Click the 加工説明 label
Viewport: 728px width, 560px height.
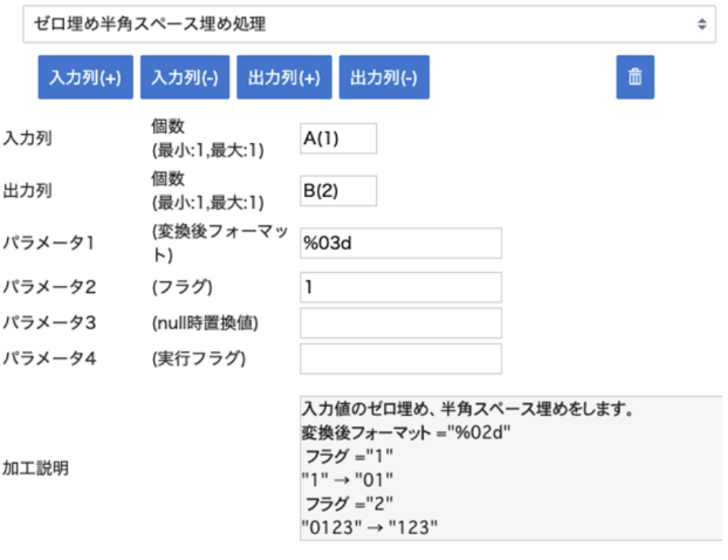coord(36,468)
